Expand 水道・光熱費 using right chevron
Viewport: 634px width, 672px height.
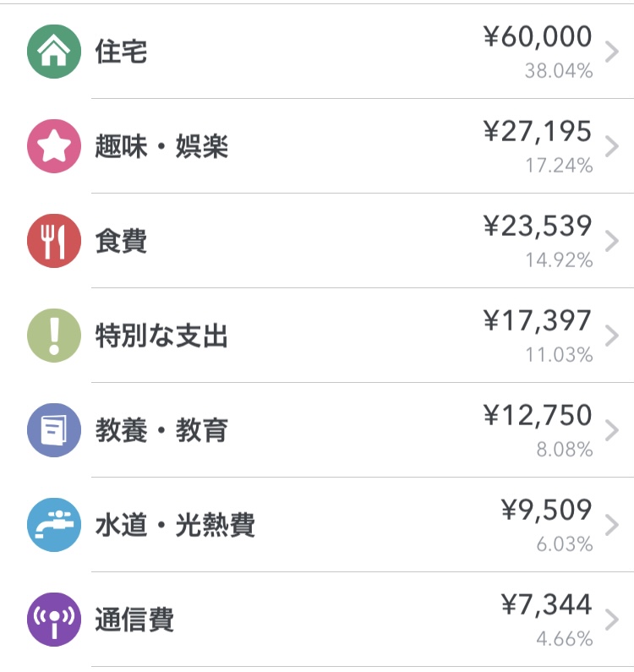[x=613, y=526]
